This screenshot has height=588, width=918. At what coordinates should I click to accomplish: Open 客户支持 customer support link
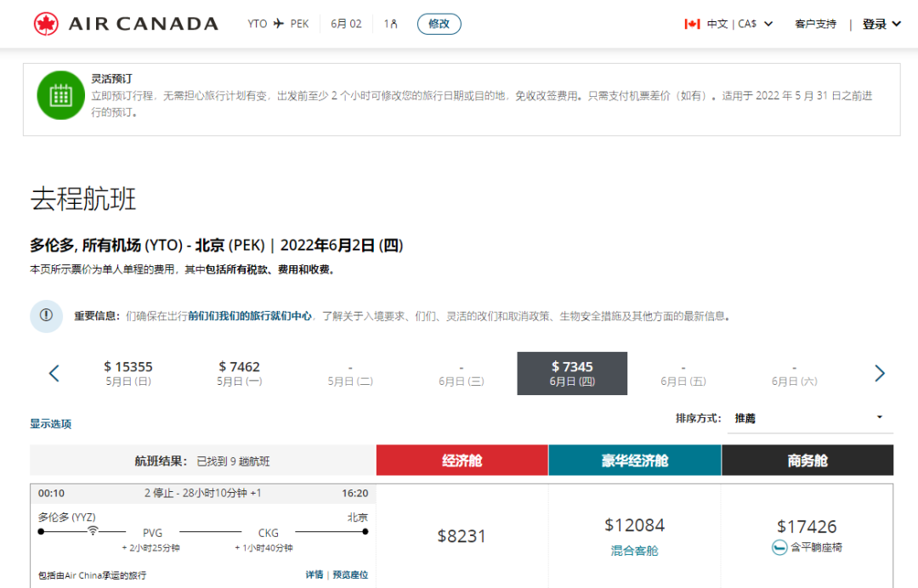[815, 24]
